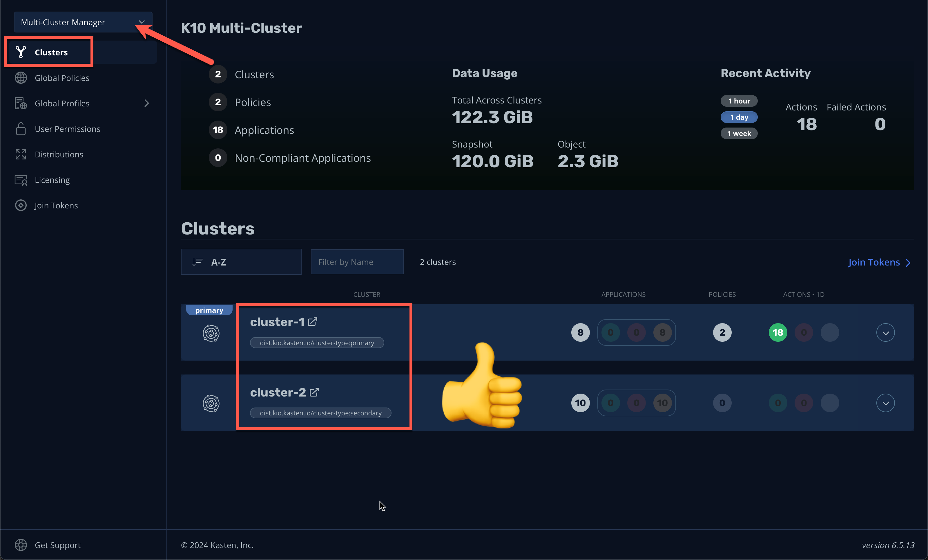Screen dimensions: 928x560
Task: Follow the Join Tokens link above the table
Action: tap(874, 262)
